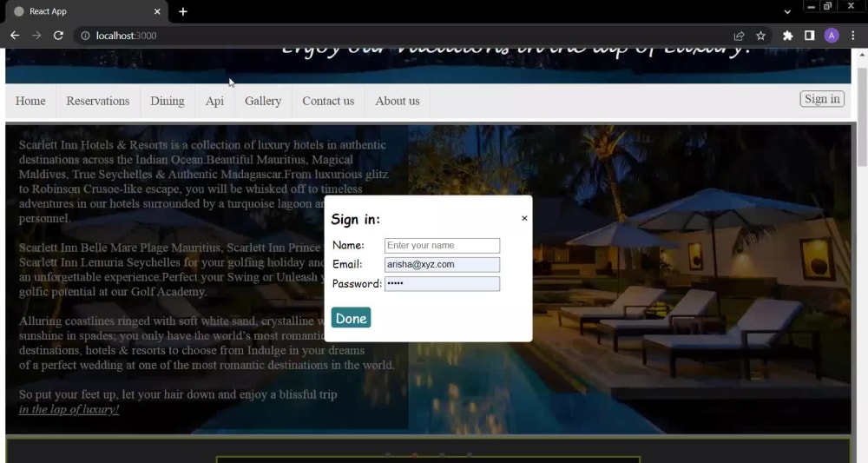Open the browser extensions puzzle icon
Image resolution: width=868 pixels, height=463 pixels.
[x=787, y=36]
